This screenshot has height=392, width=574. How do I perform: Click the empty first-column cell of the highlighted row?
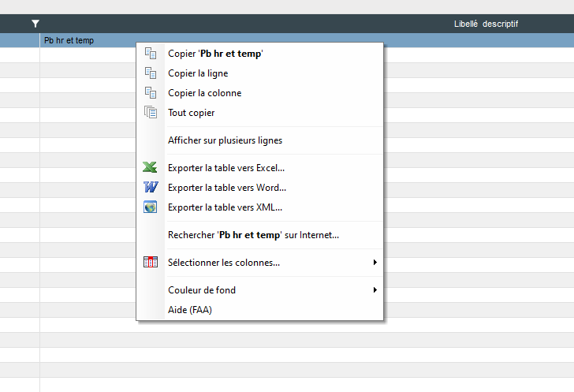pos(20,40)
